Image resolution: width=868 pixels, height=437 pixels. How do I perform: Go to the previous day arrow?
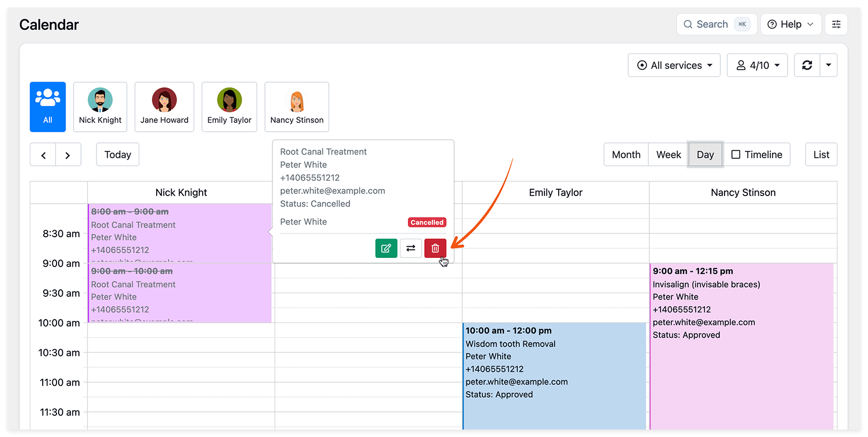tap(43, 155)
